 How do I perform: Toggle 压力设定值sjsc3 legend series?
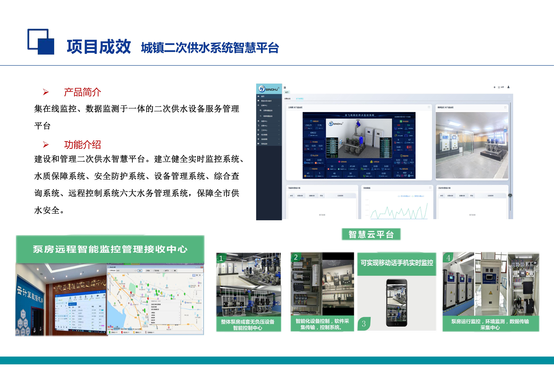[404, 196]
